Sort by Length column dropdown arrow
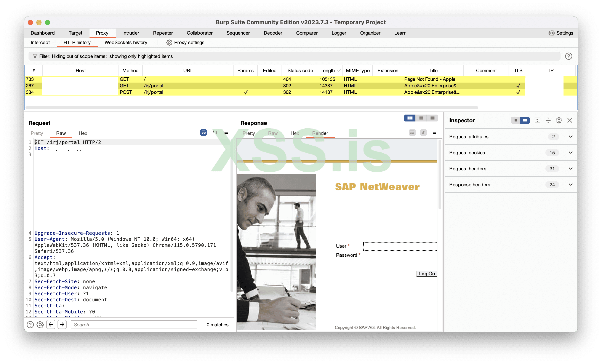This screenshot has height=364, width=602. (338, 71)
